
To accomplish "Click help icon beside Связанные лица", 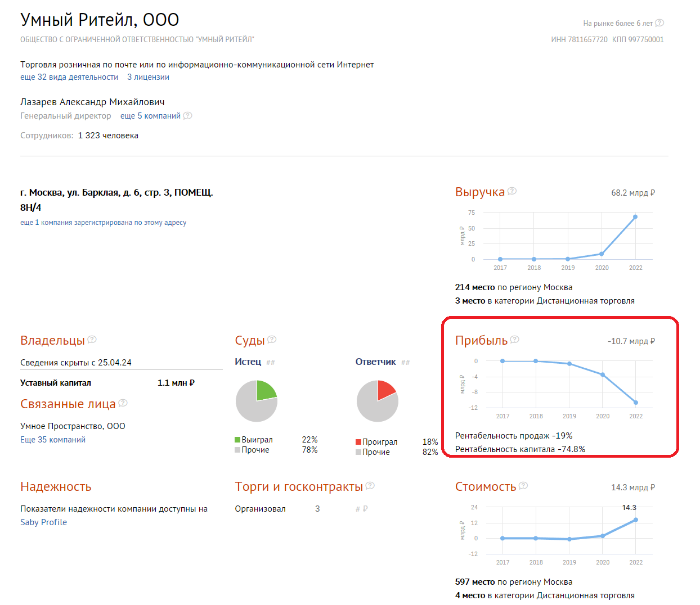I will tap(123, 403).
